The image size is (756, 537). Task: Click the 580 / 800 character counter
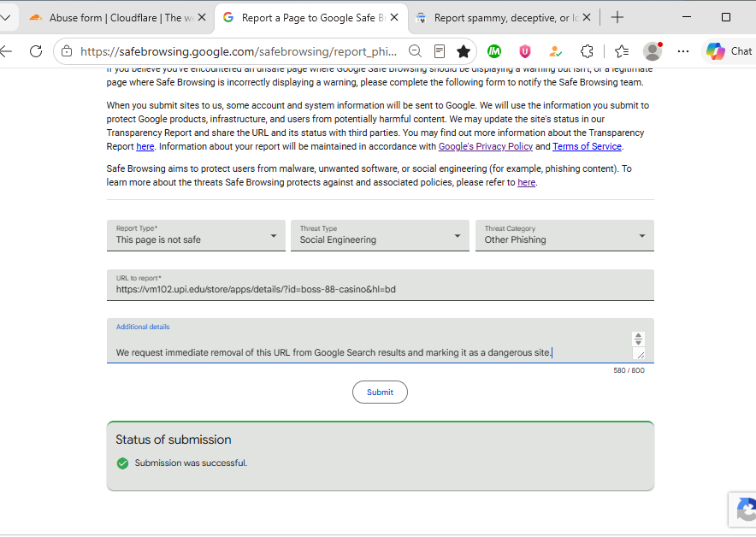(x=629, y=370)
